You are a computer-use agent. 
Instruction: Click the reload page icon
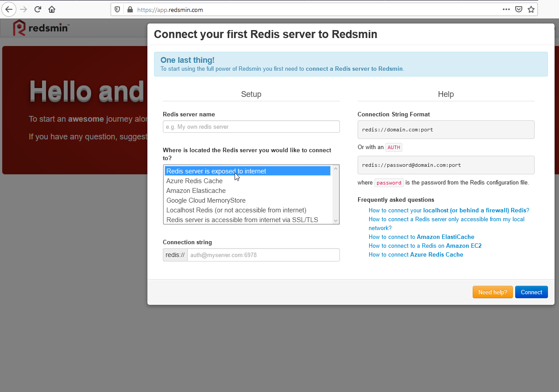[x=38, y=9]
